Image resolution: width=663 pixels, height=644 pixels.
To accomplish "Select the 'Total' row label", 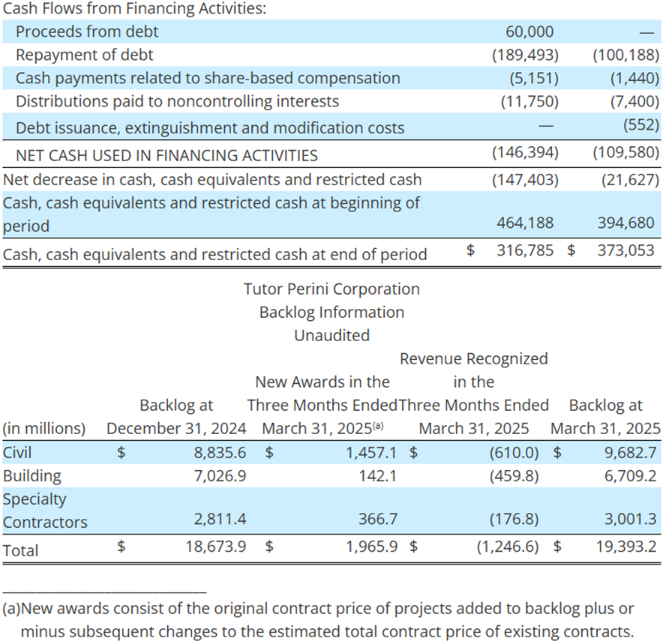I will [x=20, y=551].
